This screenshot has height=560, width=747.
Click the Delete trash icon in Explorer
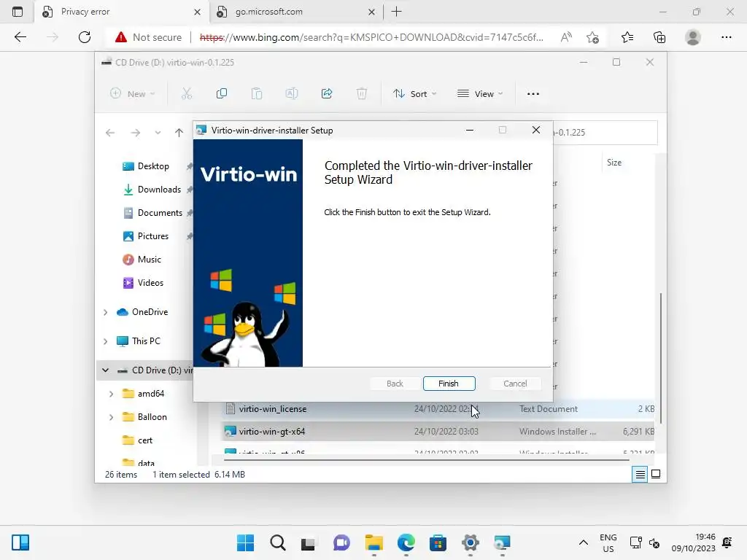point(362,94)
